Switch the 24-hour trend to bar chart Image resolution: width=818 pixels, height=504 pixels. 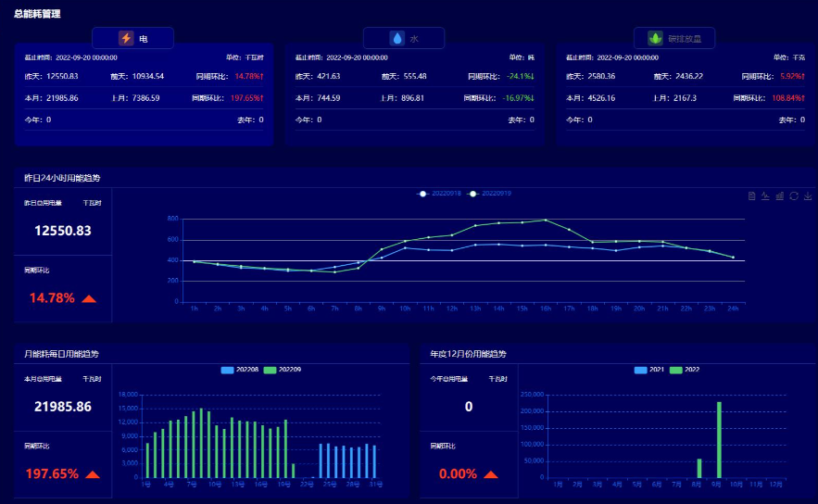pyautogui.click(x=779, y=195)
